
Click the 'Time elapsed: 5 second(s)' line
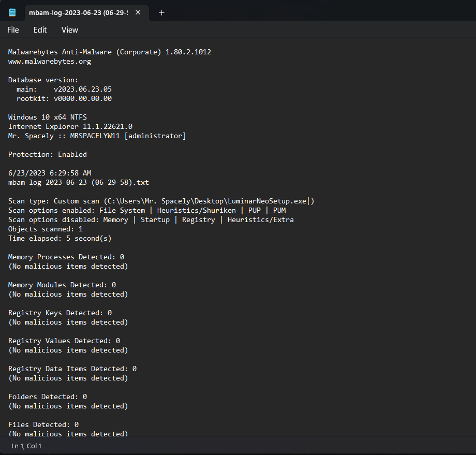pos(60,239)
